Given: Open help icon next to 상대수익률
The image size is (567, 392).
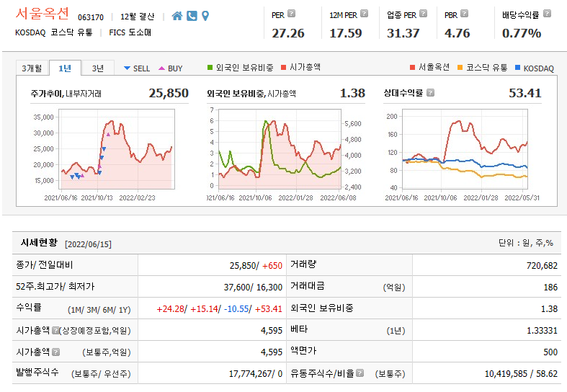Looking at the screenshot, I should (x=430, y=93).
